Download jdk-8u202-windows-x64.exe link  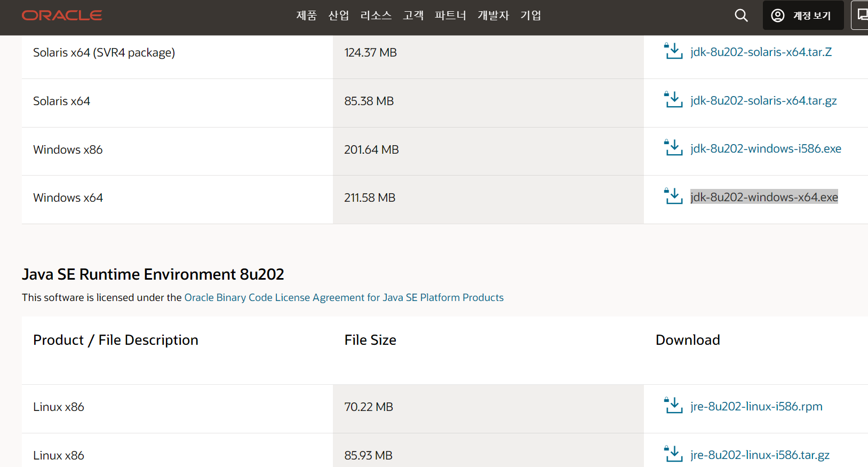764,197
